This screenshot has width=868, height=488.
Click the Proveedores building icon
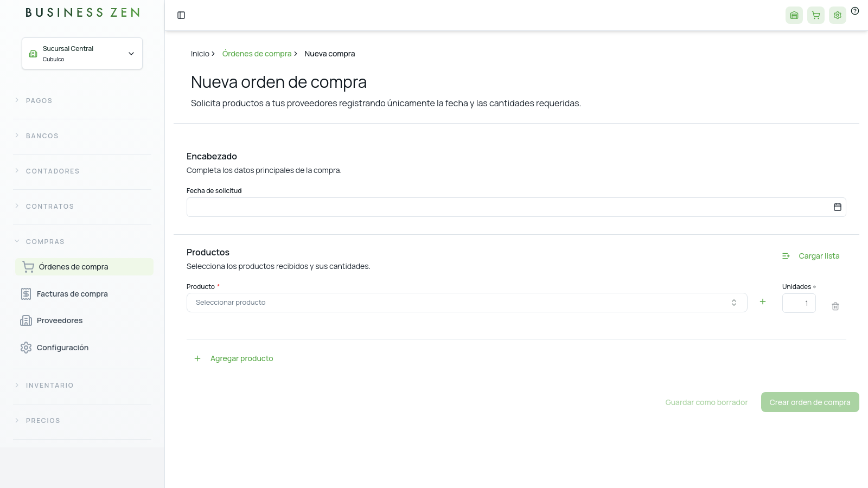[x=26, y=320]
